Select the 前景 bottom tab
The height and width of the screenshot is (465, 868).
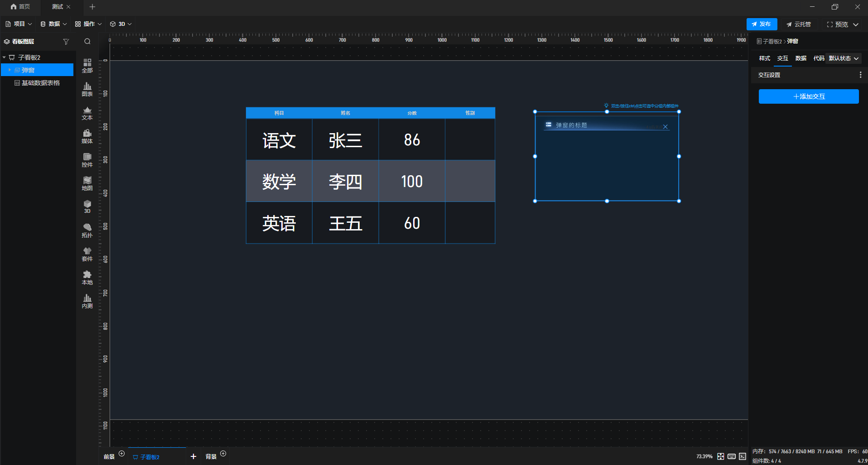coord(109,457)
